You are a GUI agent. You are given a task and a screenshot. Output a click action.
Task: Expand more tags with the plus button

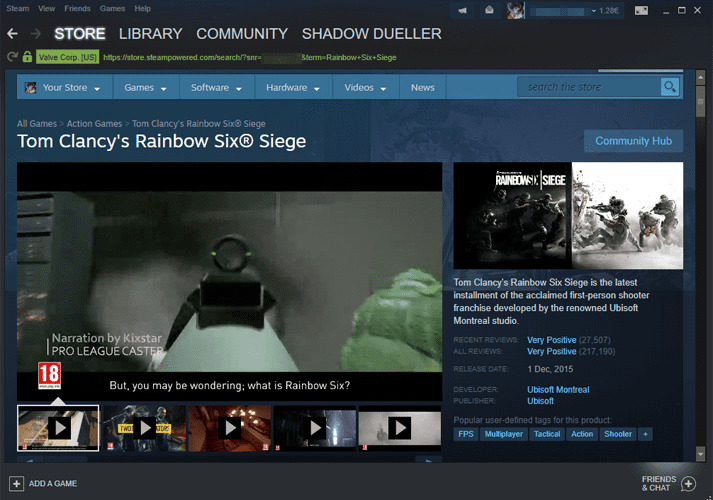645,434
